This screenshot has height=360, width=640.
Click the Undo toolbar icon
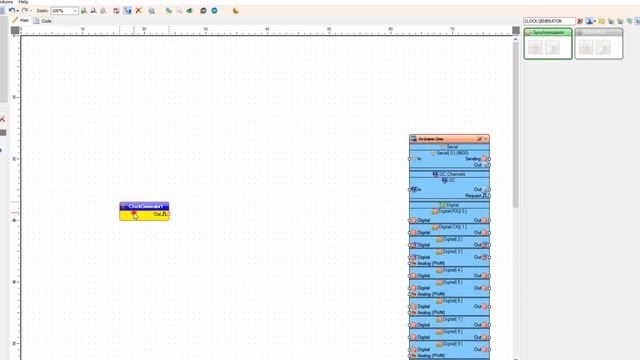click(12, 11)
